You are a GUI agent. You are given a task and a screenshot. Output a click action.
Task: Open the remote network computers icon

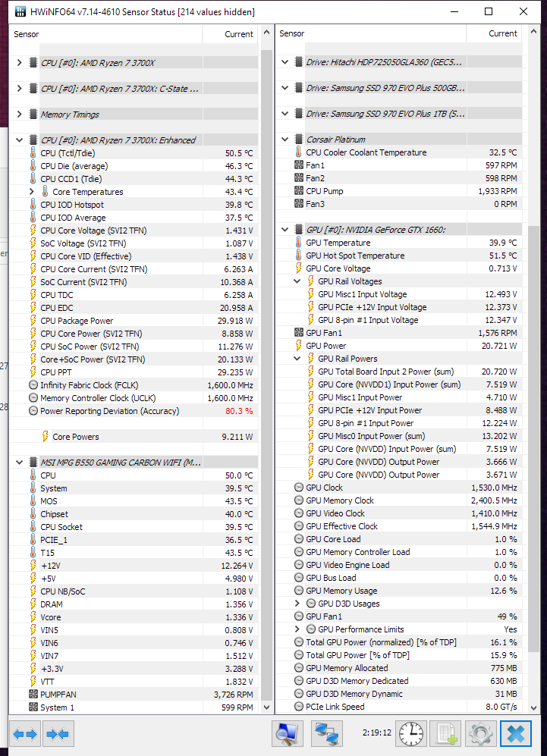click(x=327, y=734)
